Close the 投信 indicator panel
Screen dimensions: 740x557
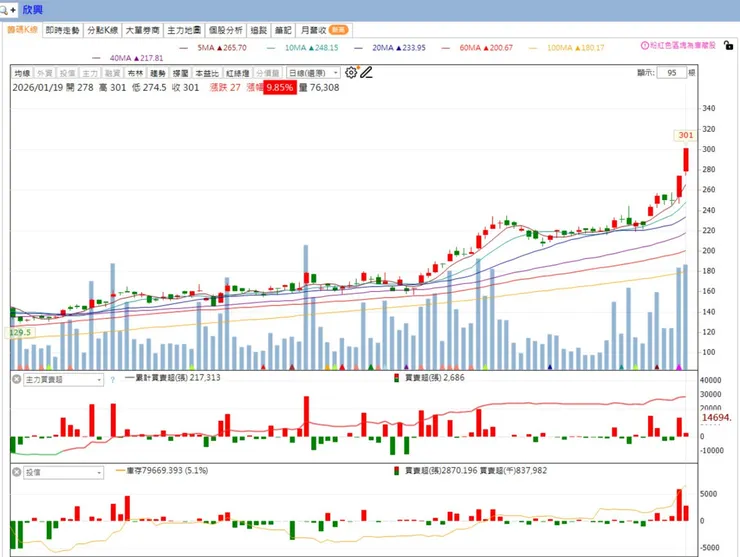pos(16,472)
